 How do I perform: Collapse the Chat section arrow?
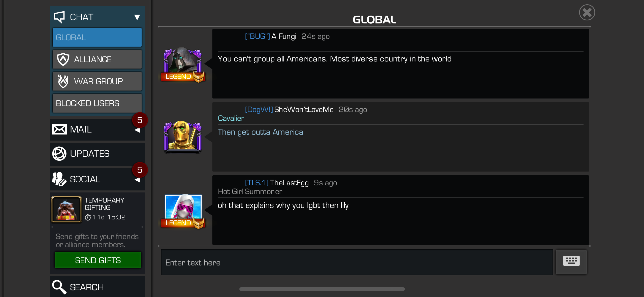click(137, 17)
